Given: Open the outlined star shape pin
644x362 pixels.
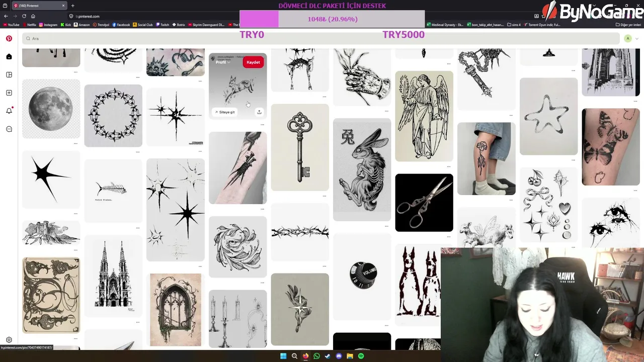Looking at the screenshot, I should point(548,116).
